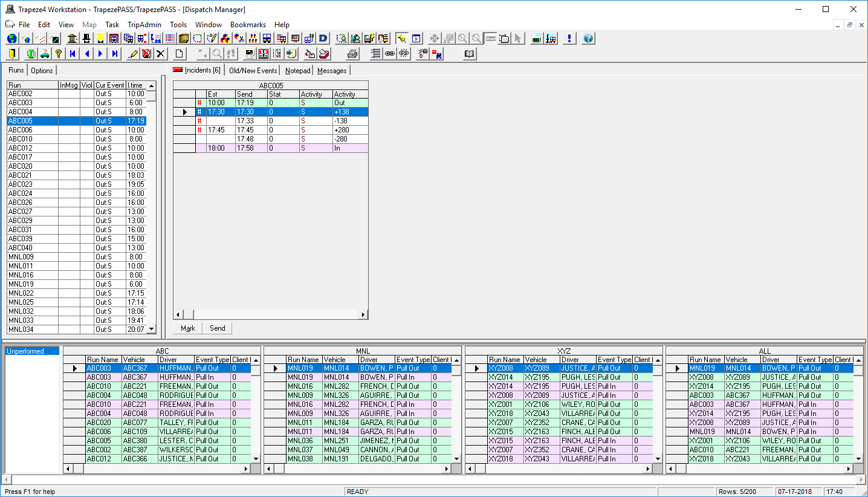
Task: Click the blue D toolbar icon
Action: tap(322, 38)
